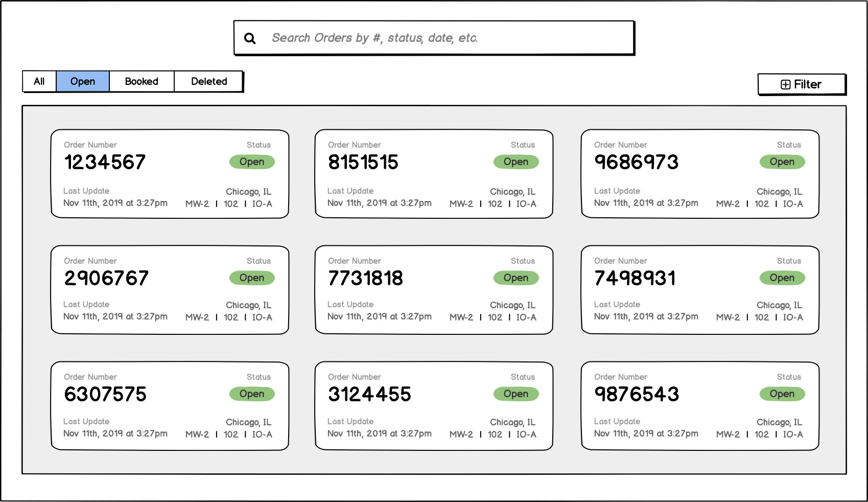
Task: Show the Deleted orders tab
Action: (x=209, y=81)
